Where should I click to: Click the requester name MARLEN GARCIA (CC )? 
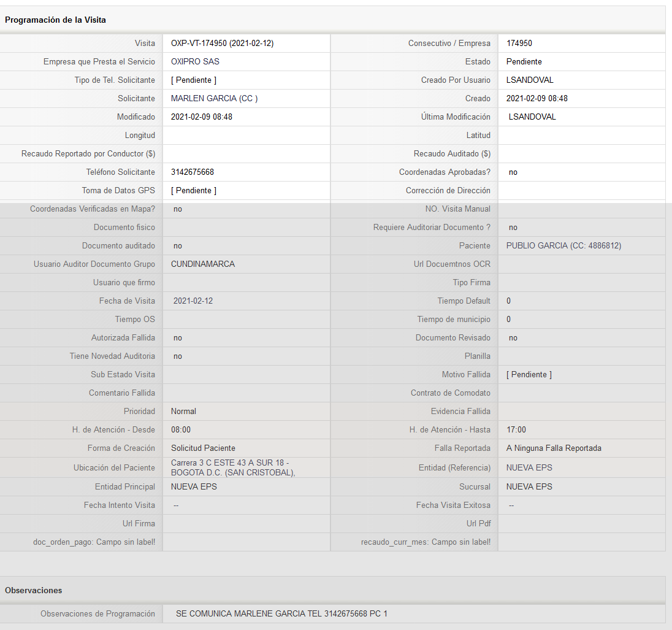[x=214, y=99]
